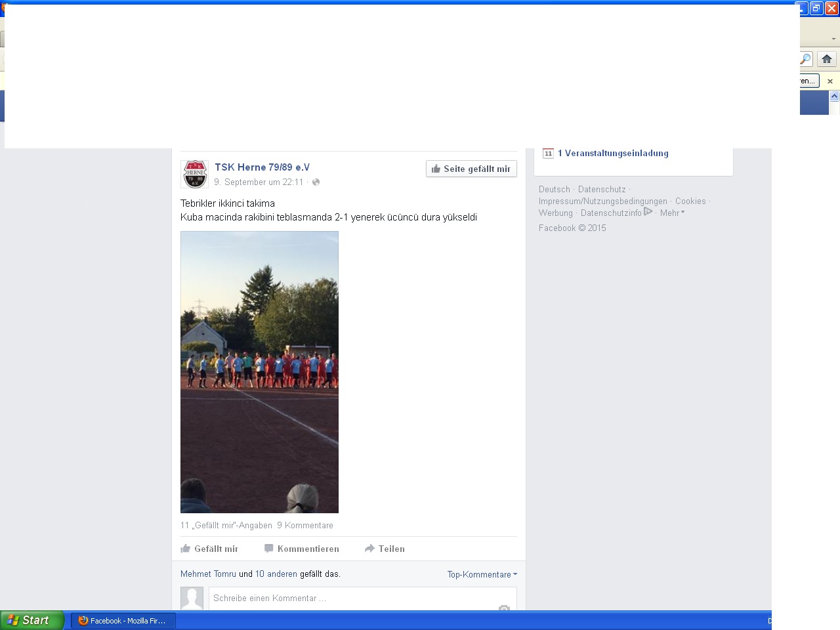Image resolution: width=840 pixels, height=630 pixels.
Task: Open the tab list dropdown arrow
Action: coord(835,39)
